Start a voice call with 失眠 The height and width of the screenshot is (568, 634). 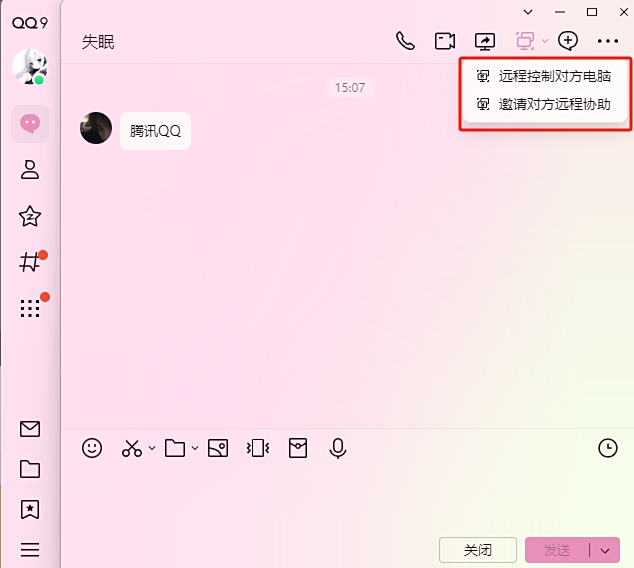point(405,41)
